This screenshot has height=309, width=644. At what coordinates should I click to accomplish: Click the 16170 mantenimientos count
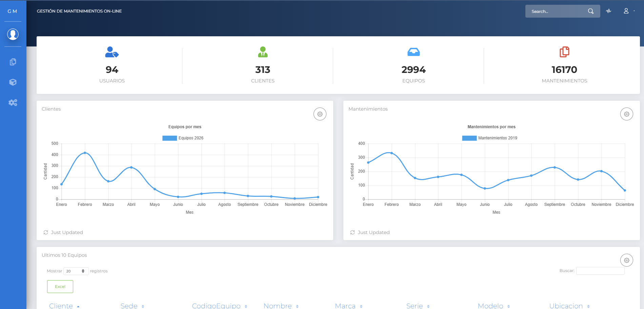(564, 70)
